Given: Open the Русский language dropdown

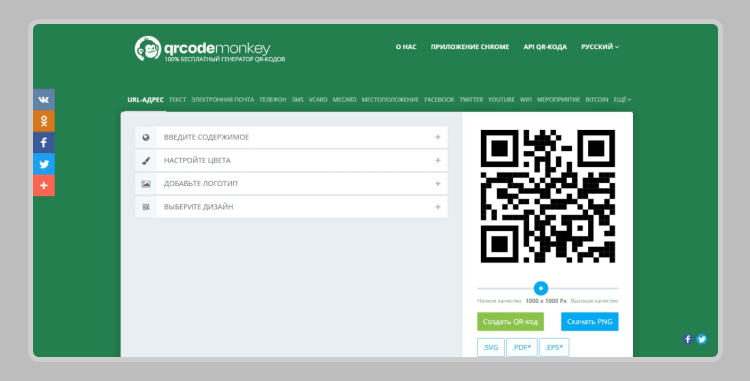Looking at the screenshot, I should click(x=600, y=47).
